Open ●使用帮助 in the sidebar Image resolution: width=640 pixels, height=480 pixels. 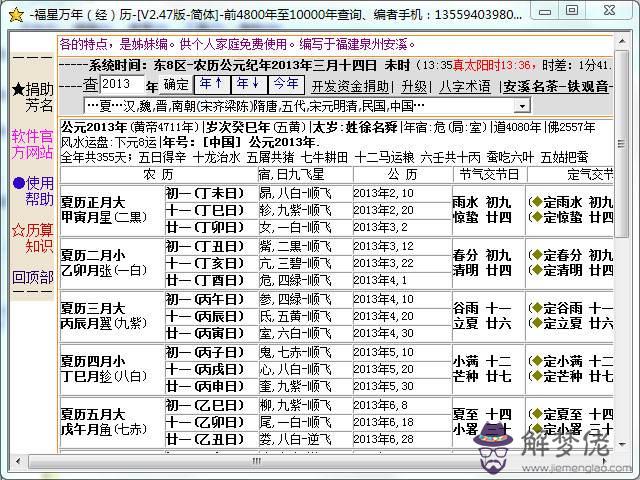(33, 190)
